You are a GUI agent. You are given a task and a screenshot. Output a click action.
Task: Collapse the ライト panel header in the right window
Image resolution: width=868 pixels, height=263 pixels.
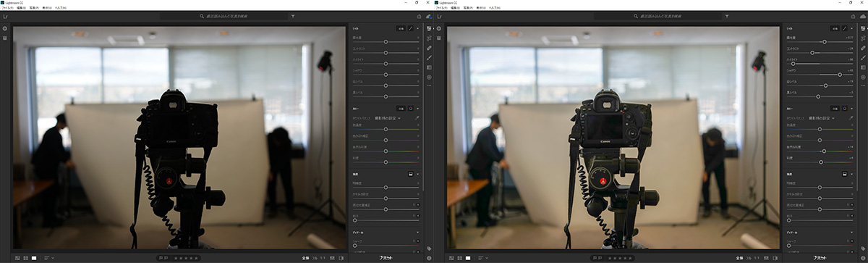791,28
